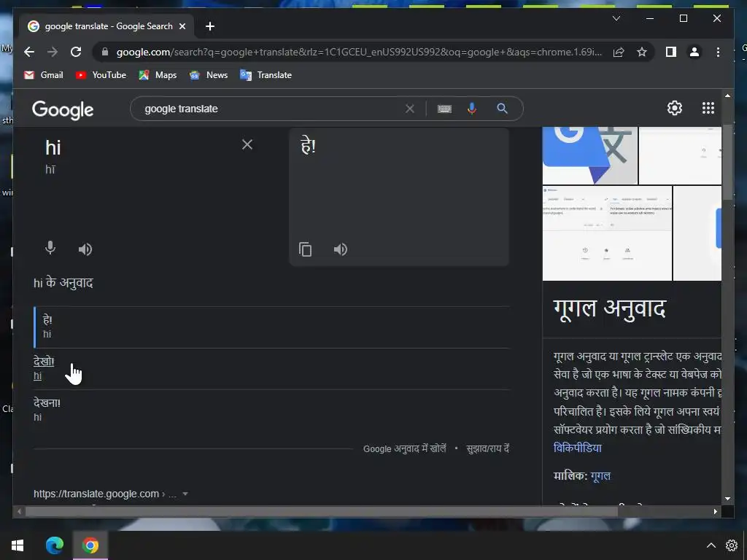Open the Chrome side panel icon

(x=671, y=52)
